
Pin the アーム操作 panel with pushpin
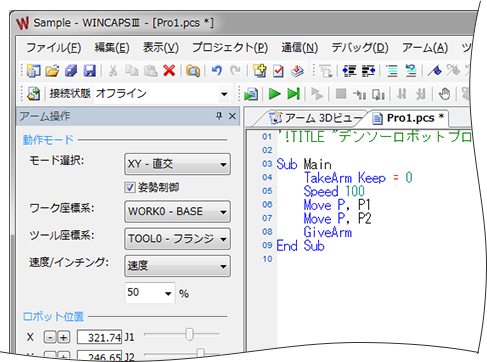[x=219, y=116]
